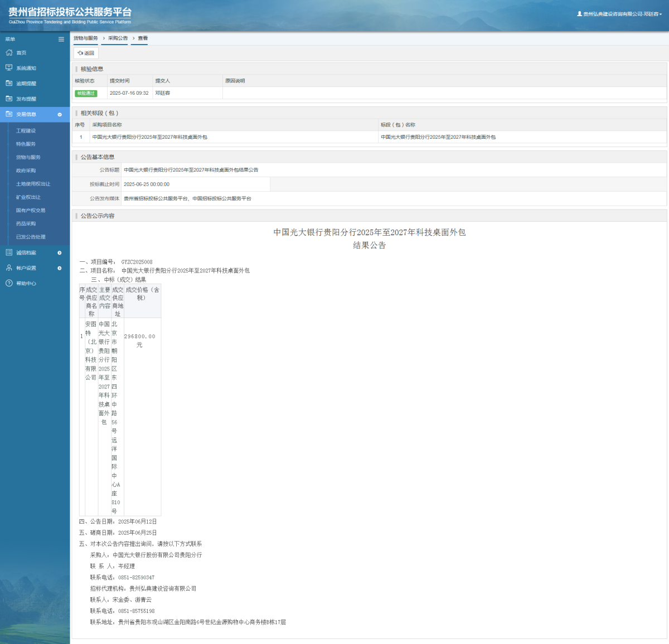Click the person icon for 帐户设置
The width and height of the screenshot is (669, 644).
coord(9,268)
